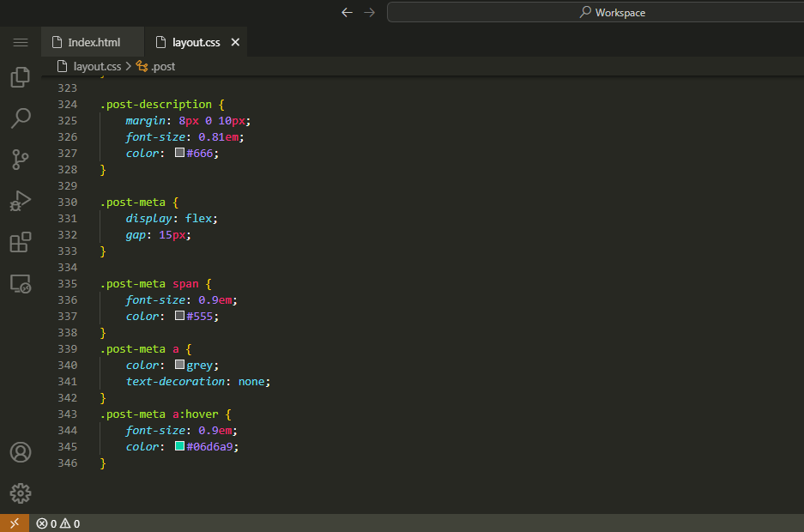The image size is (804, 532).
Task: Open the hamburger application menu
Action: click(21, 43)
